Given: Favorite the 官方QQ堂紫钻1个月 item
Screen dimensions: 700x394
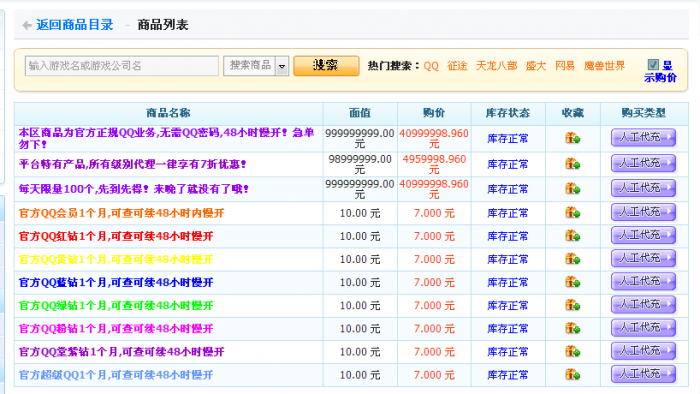Looking at the screenshot, I should click(x=573, y=352).
